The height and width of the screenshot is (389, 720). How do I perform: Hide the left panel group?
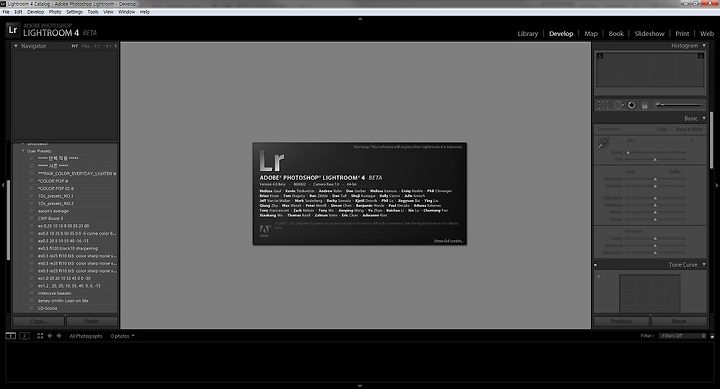click(x=3, y=185)
